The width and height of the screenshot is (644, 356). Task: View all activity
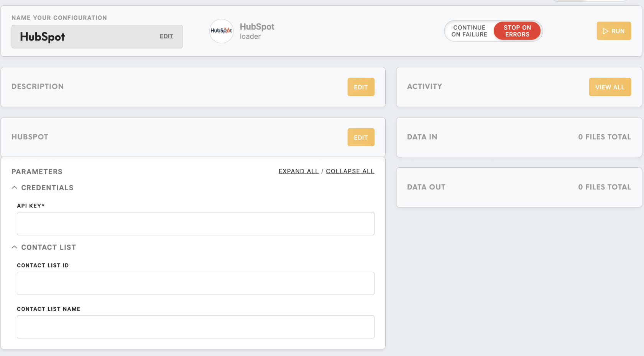(610, 87)
